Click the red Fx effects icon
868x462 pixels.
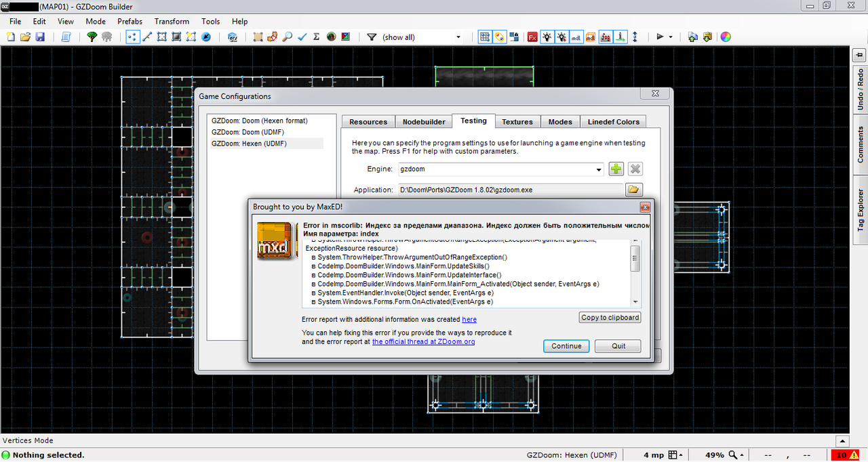(532, 37)
